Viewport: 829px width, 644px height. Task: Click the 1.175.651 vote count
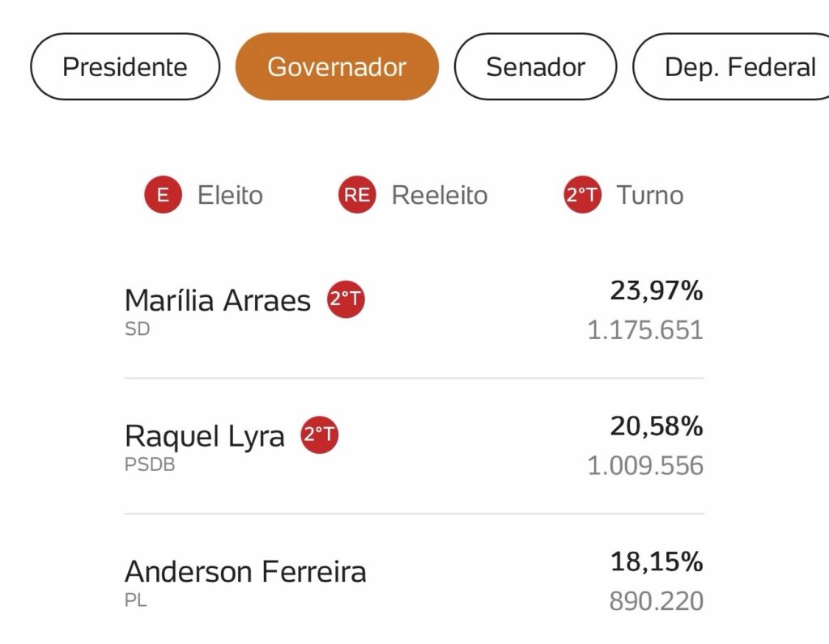pyautogui.click(x=645, y=331)
